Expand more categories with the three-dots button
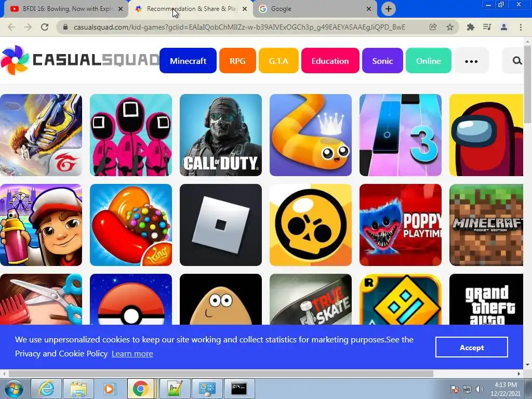This screenshot has height=399, width=532. (x=471, y=61)
